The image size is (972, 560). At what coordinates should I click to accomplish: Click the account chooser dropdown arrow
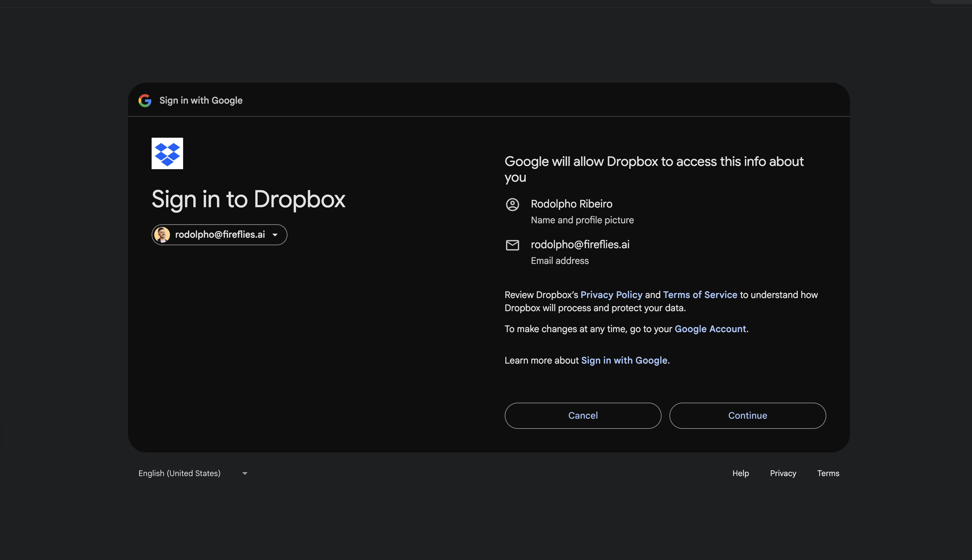pos(275,235)
